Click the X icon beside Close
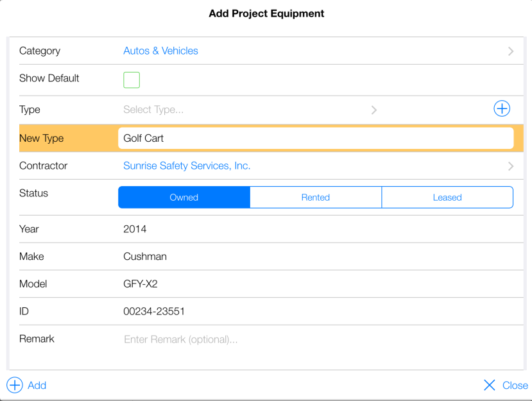The width and height of the screenshot is (532, 401). tap(490, 385)
